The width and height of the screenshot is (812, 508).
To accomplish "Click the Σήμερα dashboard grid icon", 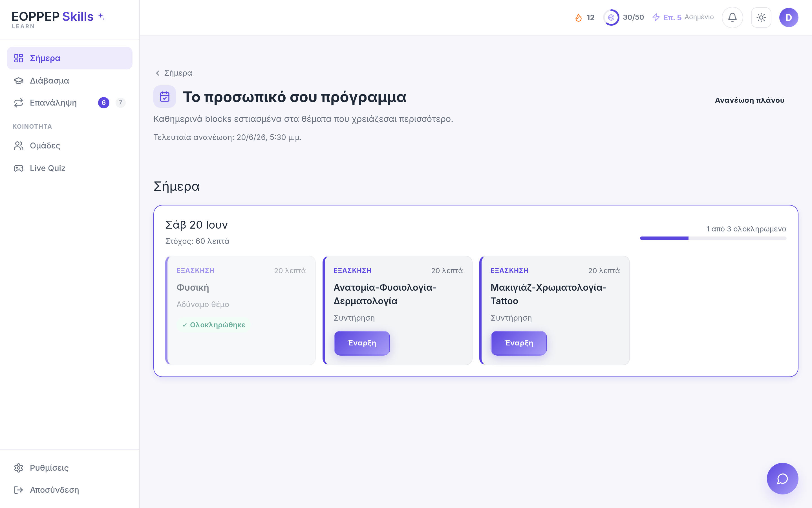I will point(18,58).
